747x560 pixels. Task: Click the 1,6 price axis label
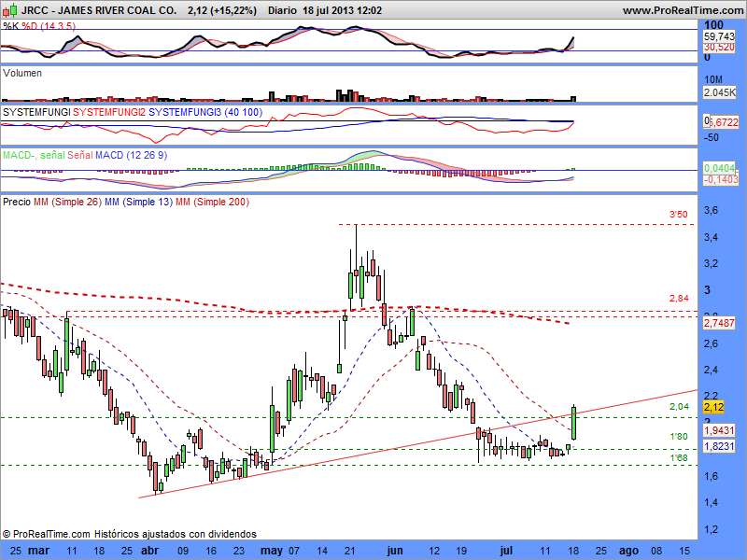pyautogui.click(x=711, y=476)
